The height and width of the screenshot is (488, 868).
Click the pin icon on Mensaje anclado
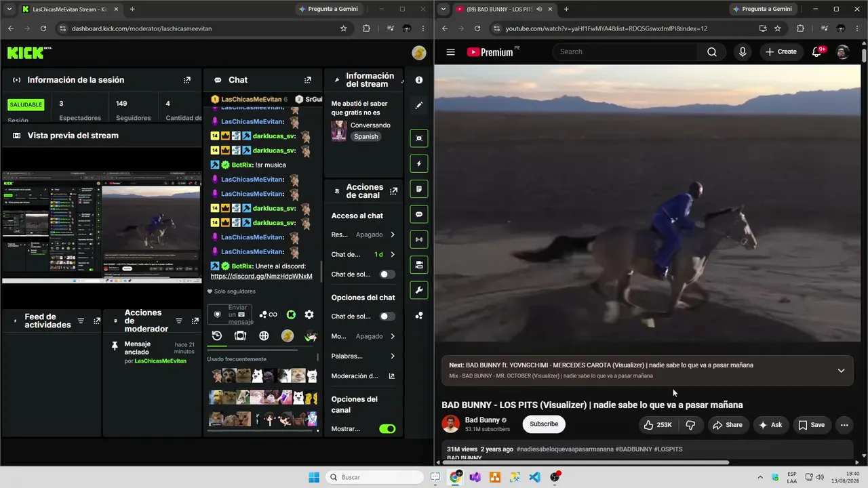point(115,345)
